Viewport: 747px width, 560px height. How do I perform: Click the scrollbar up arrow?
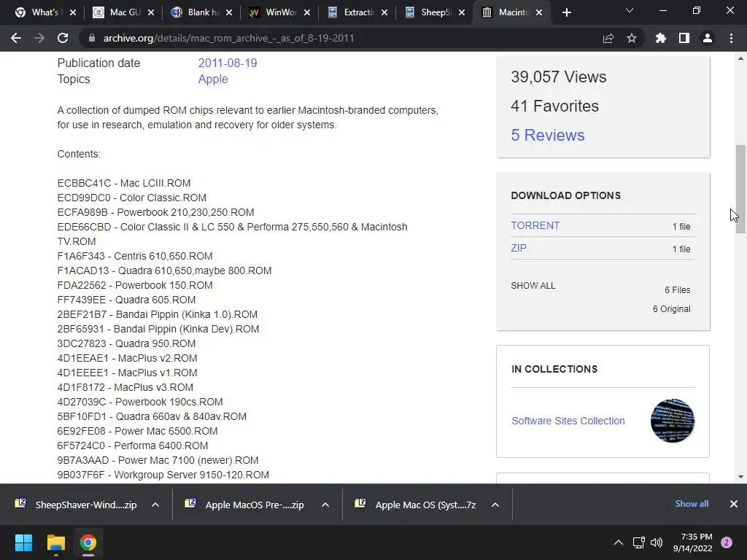740,58
